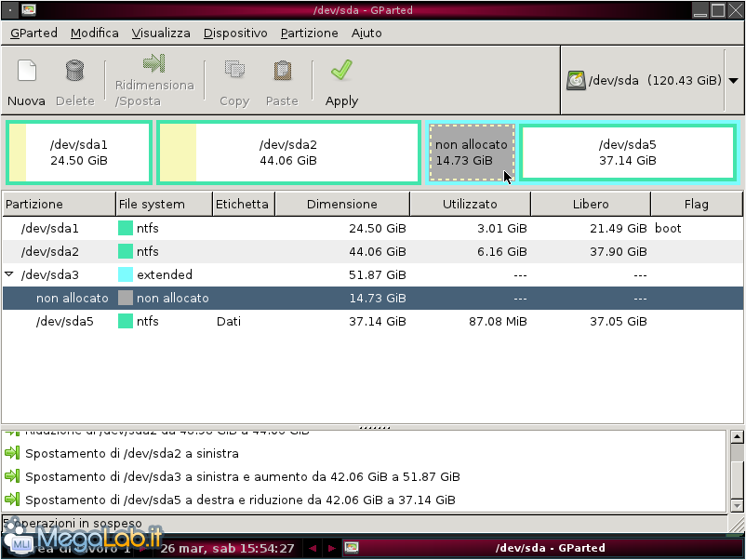The image size is (746, 560).
Task: Open the Dispositivo menu
Action: (x=235, y=33)
